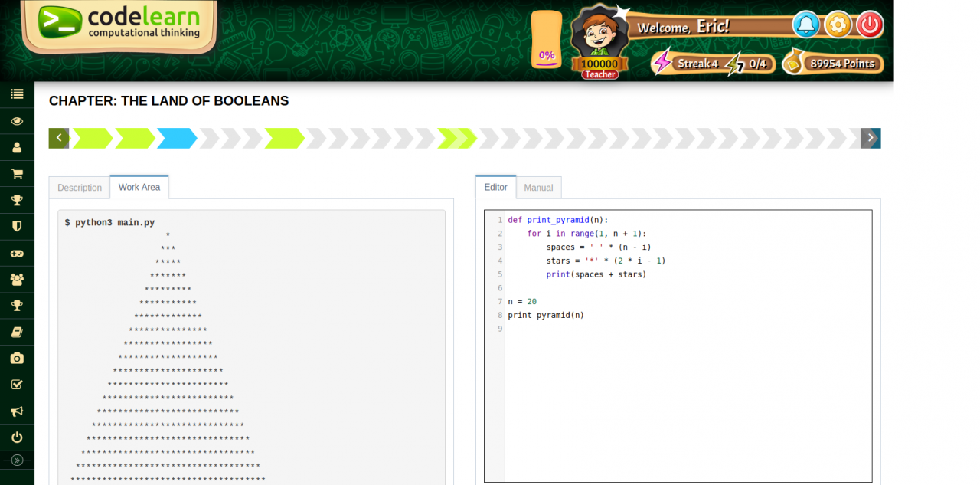This screenshot has width=980, height=485.
Task: Click the shield icon in the sidebar
Action: (x=17, y=225)
